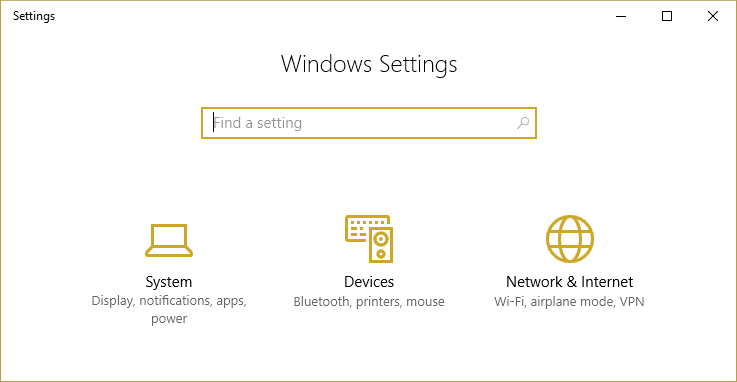Minimize the Settings window
This screenshot has height=382, width=737.
tap(621, 16)
